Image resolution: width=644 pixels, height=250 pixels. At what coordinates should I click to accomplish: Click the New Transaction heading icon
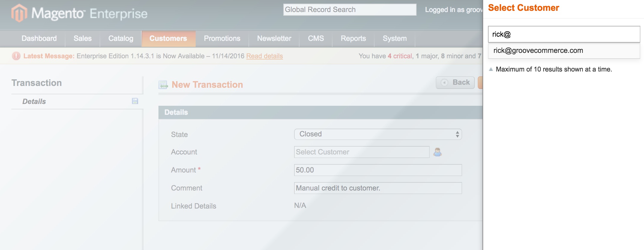(x=163, y=85)
